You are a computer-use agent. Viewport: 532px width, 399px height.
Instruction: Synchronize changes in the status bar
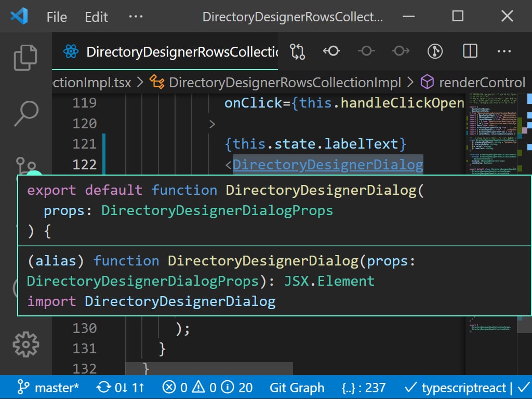tap(120, 388)
